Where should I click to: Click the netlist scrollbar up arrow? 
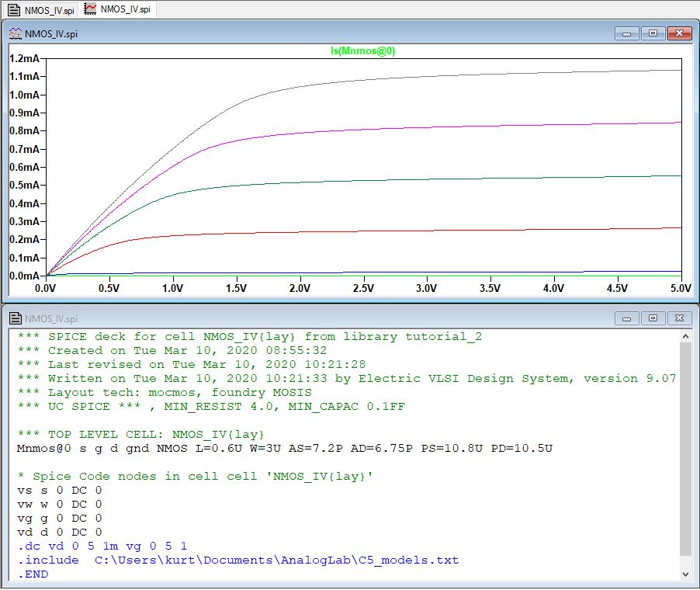pyautogui.click(x=685, y=337)
